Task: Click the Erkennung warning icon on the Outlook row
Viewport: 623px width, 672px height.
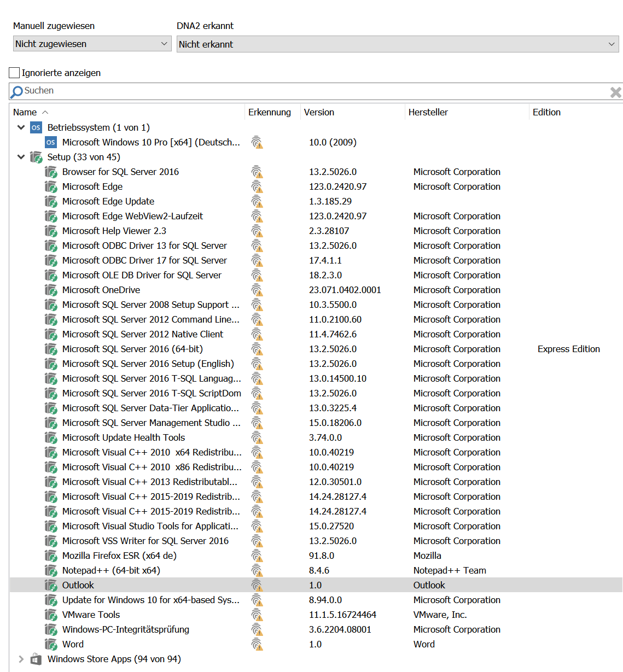Action: coord(257,585)
